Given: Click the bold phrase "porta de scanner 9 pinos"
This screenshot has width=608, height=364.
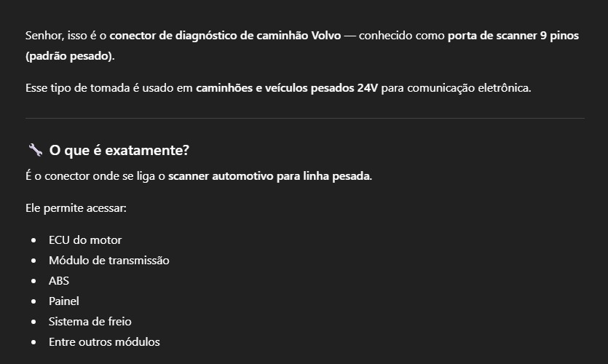Looking at the screenshot, I should pos(513,35).
